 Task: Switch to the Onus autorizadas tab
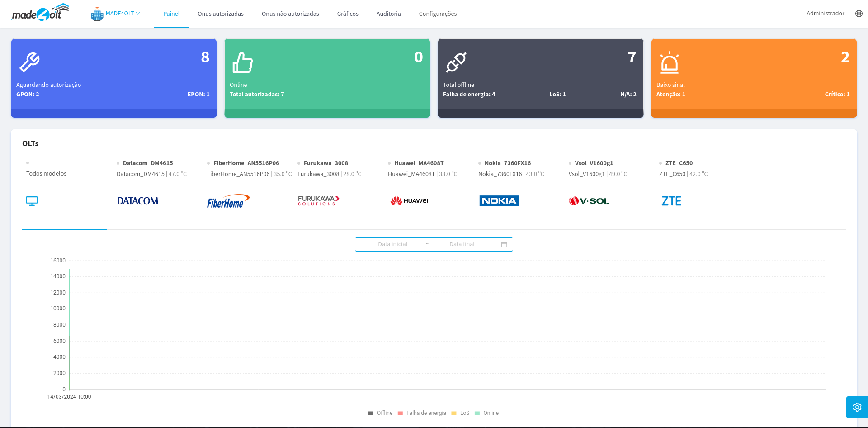pos(220,14)
